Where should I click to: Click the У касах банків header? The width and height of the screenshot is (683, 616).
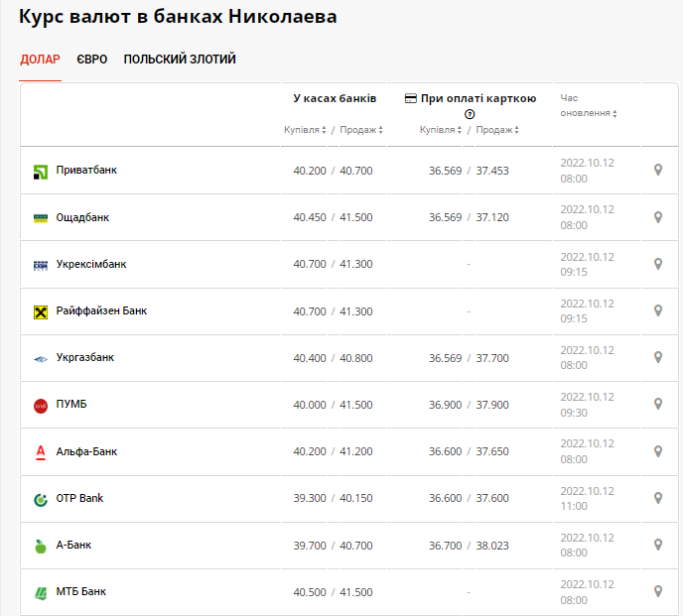[x=335, y=98]
